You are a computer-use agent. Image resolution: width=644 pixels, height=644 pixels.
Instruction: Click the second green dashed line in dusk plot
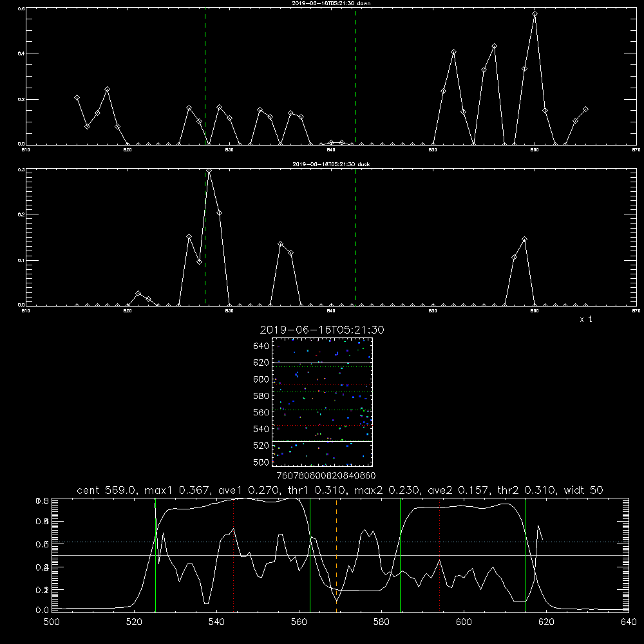coord(355,238)
